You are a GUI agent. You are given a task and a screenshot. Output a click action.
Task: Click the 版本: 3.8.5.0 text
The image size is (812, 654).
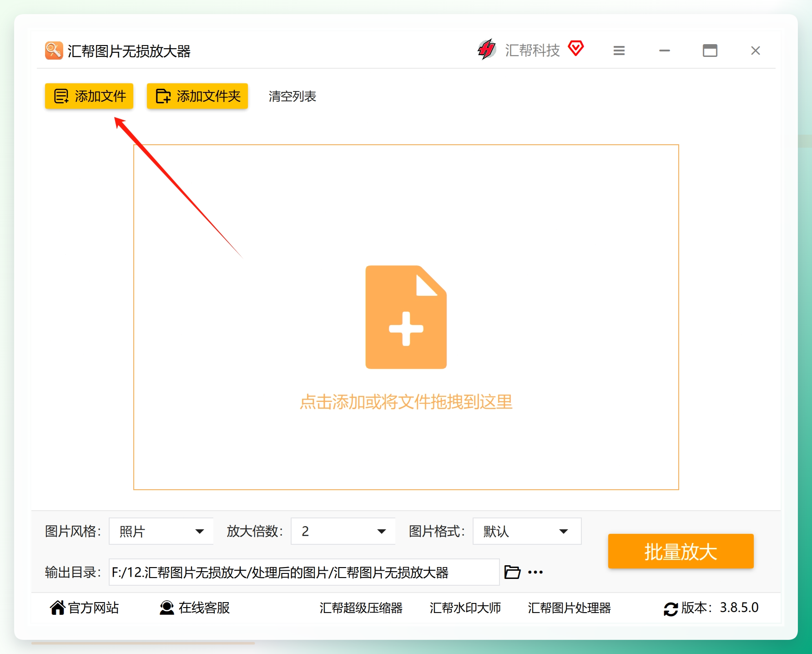coord(720,608)
